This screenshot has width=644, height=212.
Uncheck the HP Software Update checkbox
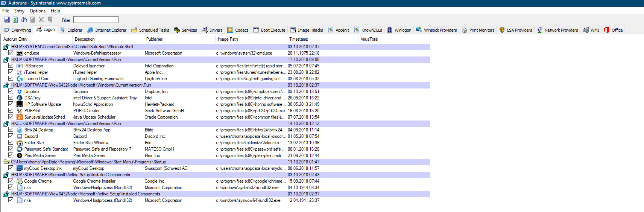pyautogui.click(x=11, y=104)
